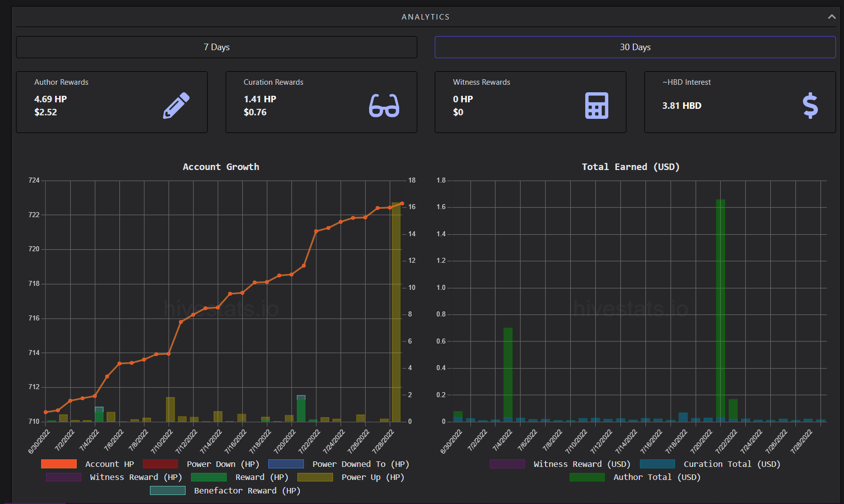Screen dimensions: 844x504
Task: Hide Witness Reward (HP) series label
Action: tap(136, 477)
